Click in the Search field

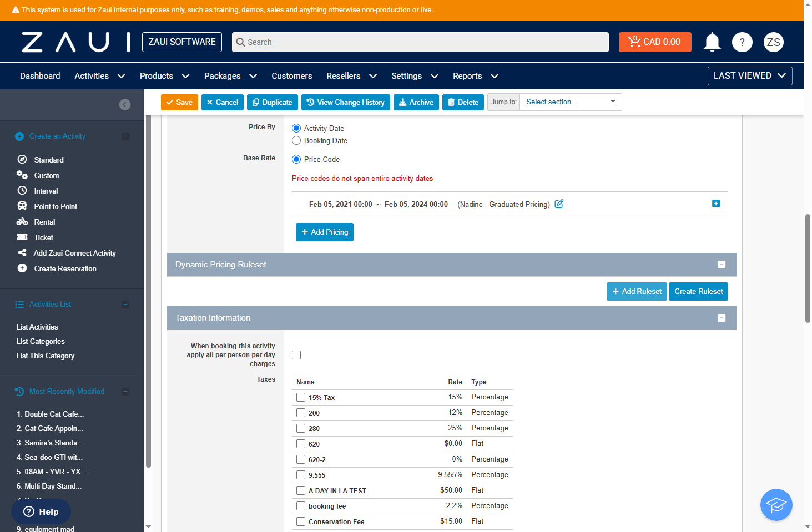click(420, 42)
